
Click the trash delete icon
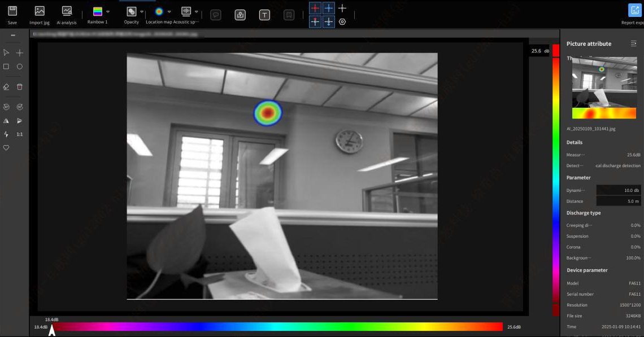[19, 86]
